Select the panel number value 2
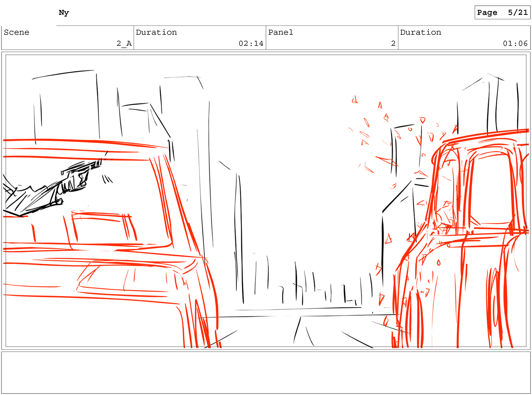 click(x=393, y=44)
